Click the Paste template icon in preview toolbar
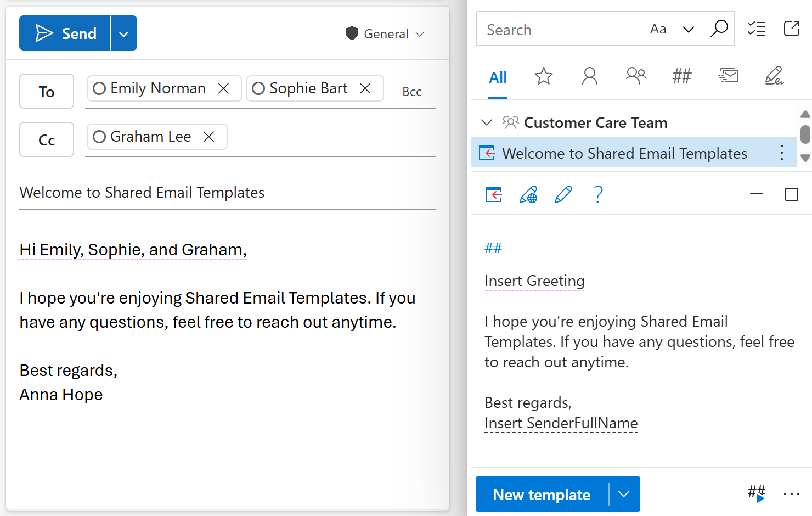812x516 pixels. [493, 194]
